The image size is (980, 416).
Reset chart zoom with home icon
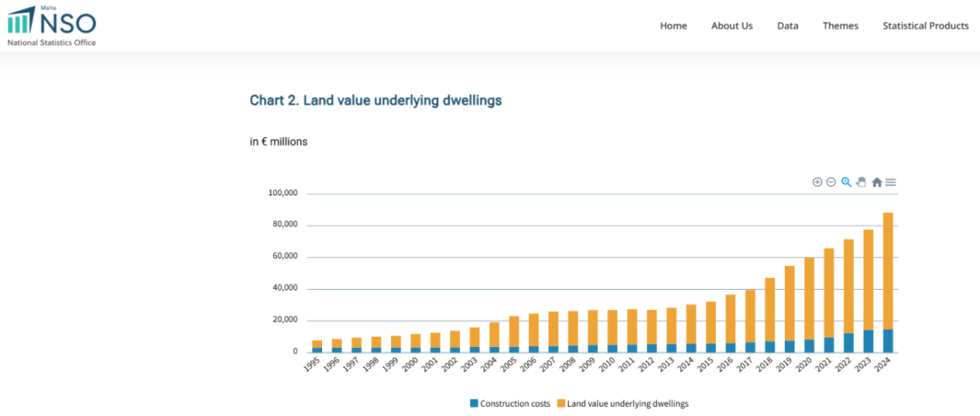(877, 183)
